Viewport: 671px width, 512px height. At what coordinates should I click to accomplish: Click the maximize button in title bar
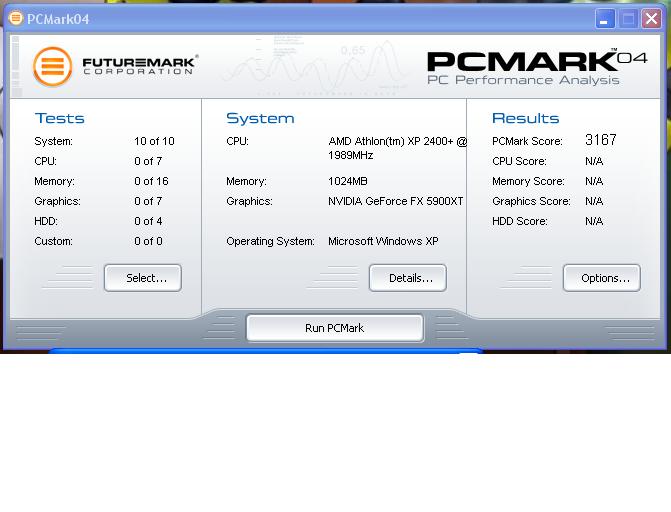pos(628,19)
